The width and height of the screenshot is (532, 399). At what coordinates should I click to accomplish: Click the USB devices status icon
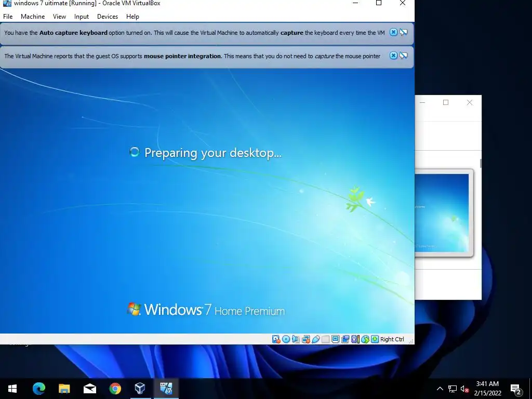tap(315, 339)
